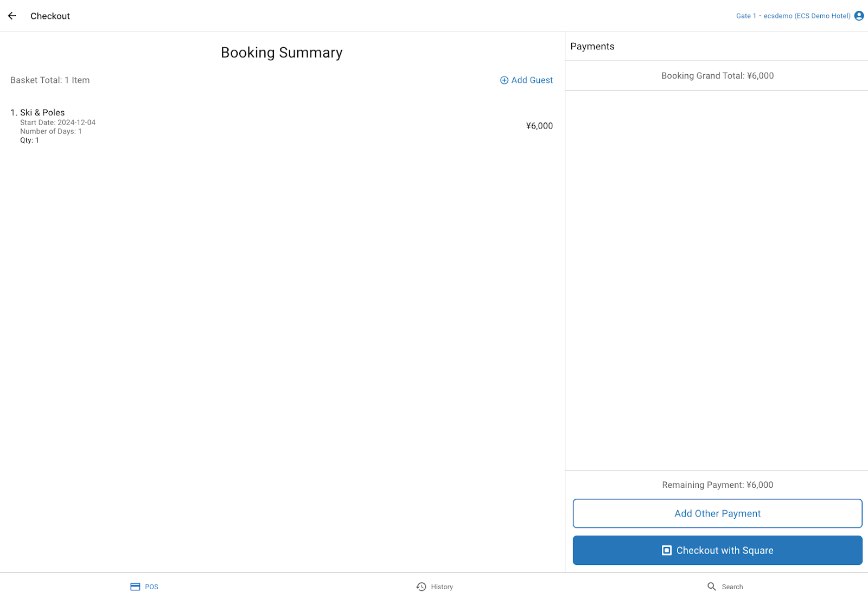Click the Gate 1 - ecsdemo hotel link
Screen dimensions: 868x599
[x=793, y=16]
